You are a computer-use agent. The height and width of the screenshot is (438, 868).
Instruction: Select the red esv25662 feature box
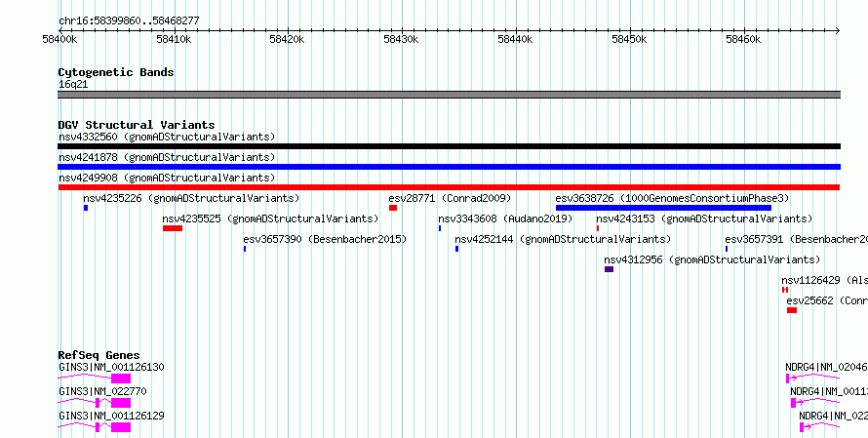pos(792,310)
